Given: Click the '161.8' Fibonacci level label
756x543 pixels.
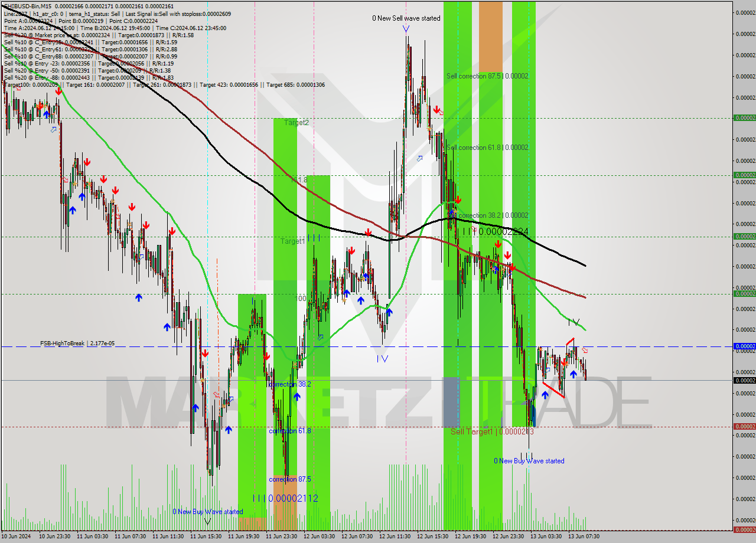Looking at the screenshot, I should [x=299, y=179].
